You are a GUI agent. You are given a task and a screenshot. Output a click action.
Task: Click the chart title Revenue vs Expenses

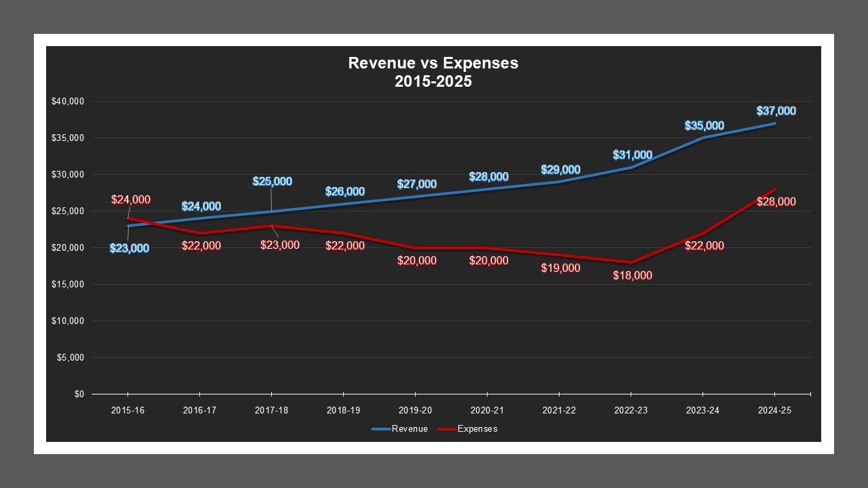click(x=433, y=63)
